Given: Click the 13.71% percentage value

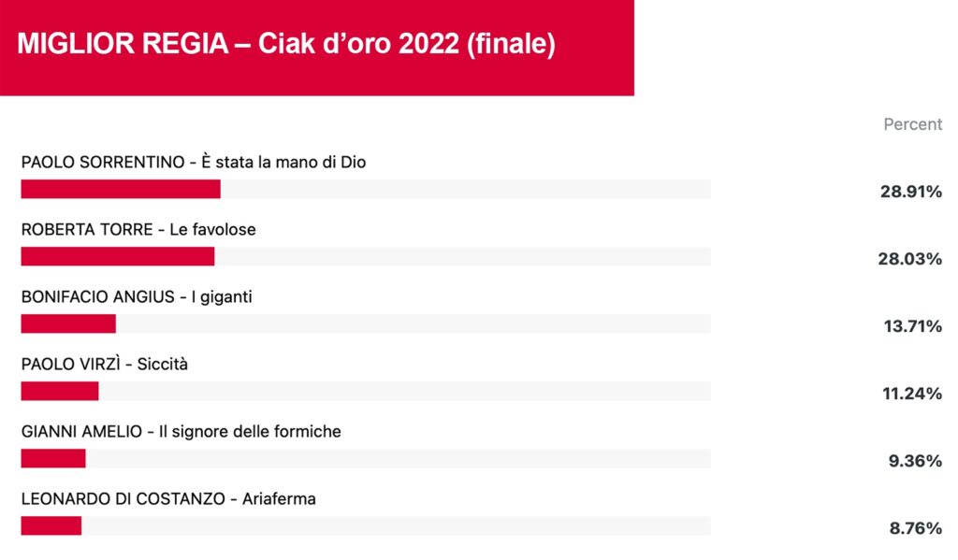Looking at the screenshot, I should point(913,326).
